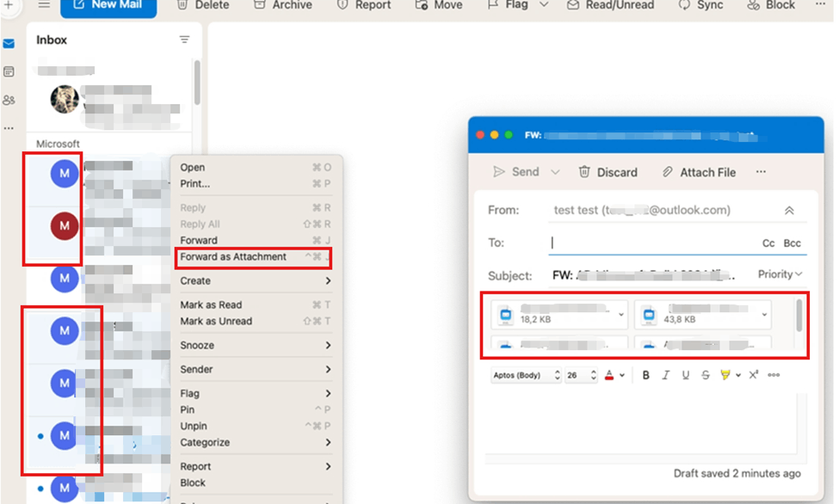Apply the red font color
The image size is (839, 504).
coord(609,375)
